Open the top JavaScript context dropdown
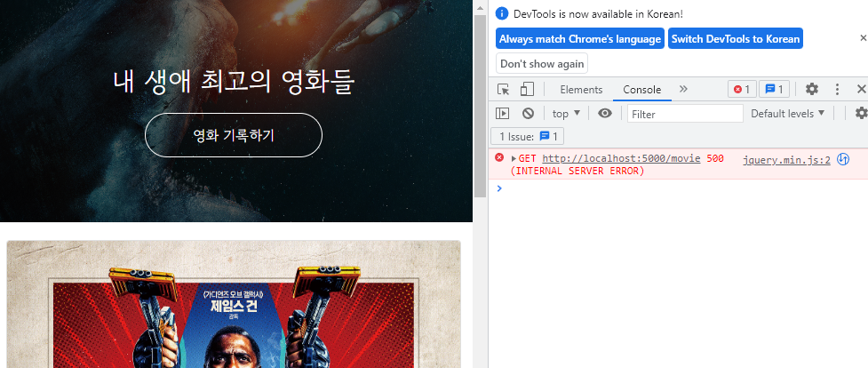This screenshot has height=368, width=868. click(566, 114)
